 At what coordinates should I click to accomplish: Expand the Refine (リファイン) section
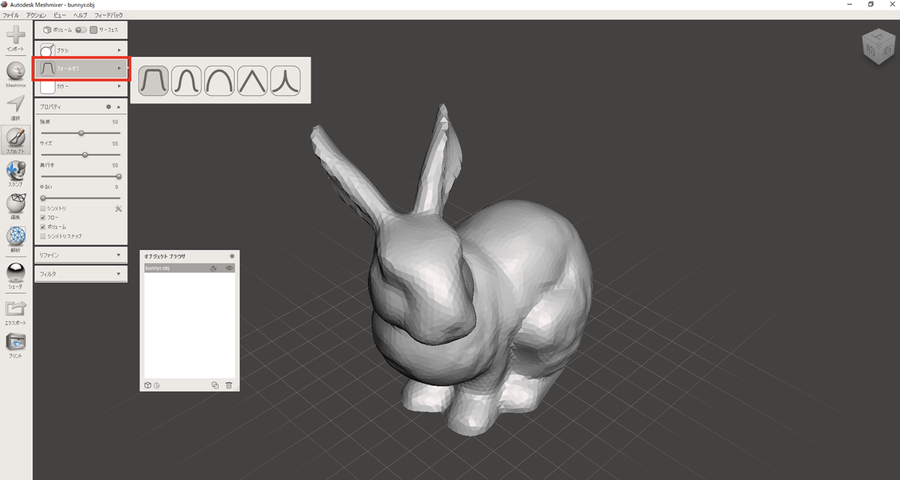coord(80,255)
